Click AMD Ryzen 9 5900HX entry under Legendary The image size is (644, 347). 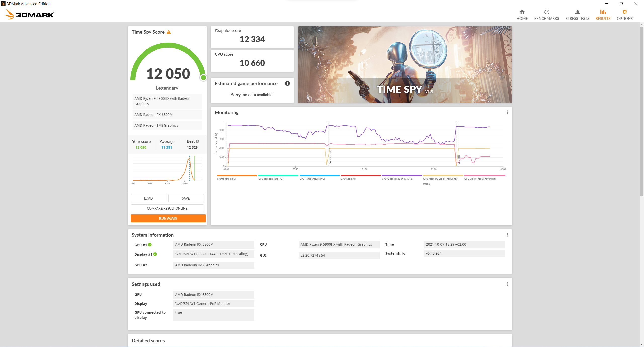167,101
